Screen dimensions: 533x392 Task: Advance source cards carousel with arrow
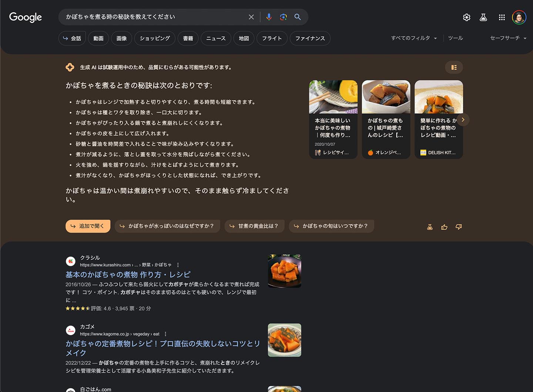point(463,120)
